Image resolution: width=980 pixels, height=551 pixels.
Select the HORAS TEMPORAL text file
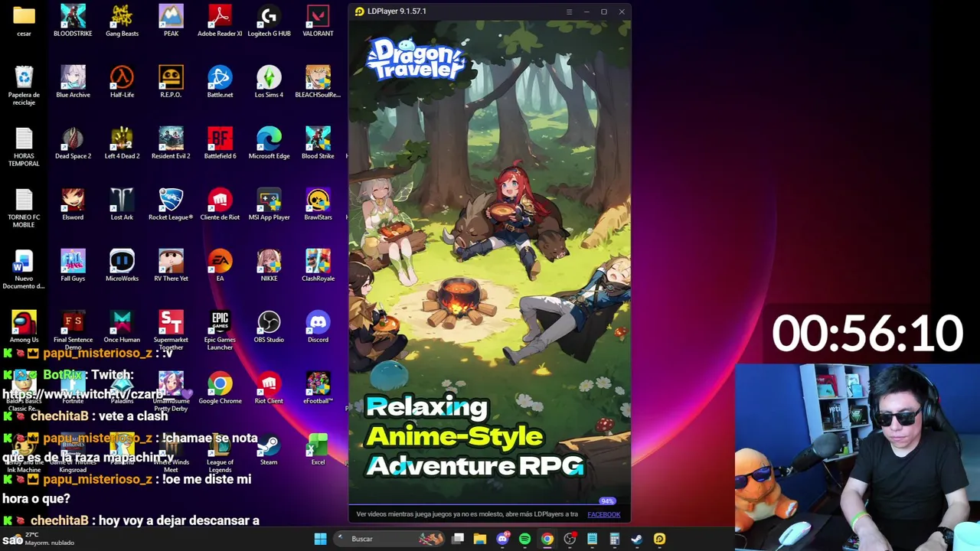point(24,147)
